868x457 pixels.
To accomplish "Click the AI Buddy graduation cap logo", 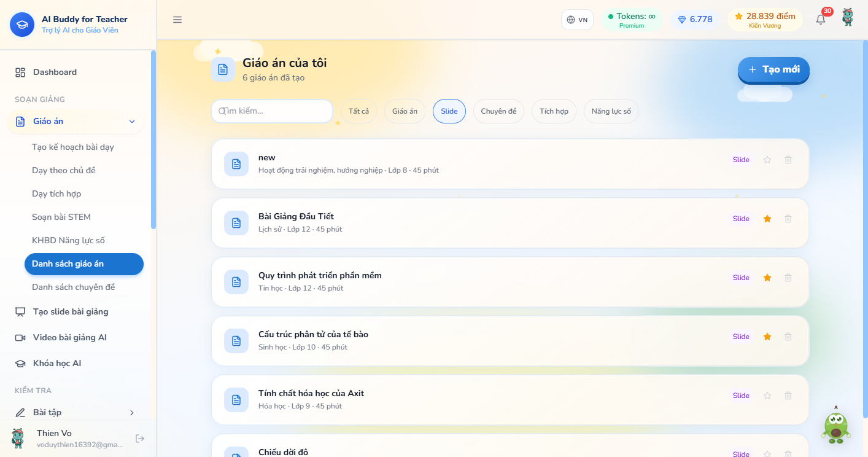I will tap(22, 25).
